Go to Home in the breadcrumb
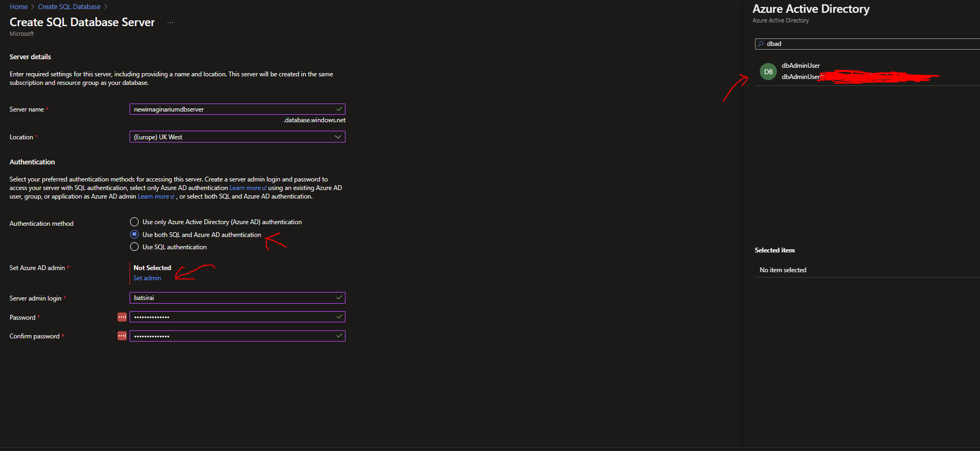Screen dimensions: 980x451 (x=19, y=7)
